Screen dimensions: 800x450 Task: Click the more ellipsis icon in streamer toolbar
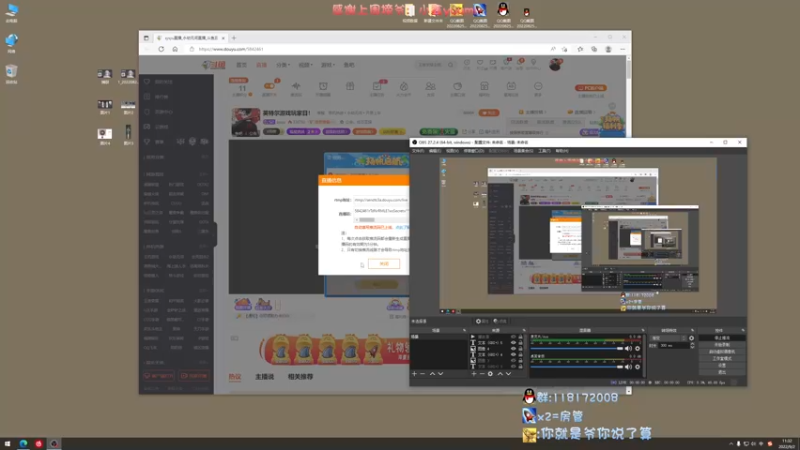point(538,86)
